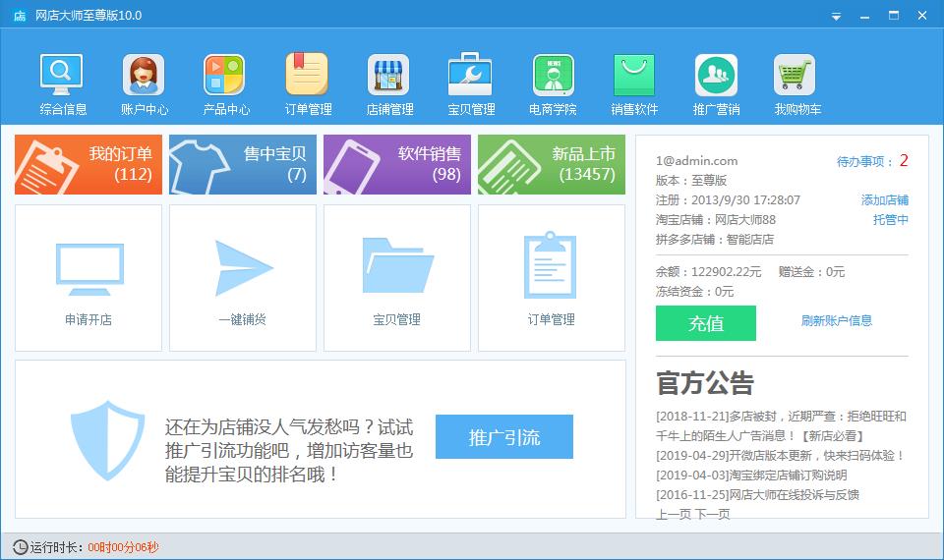Open the 申请开店 monitor tile

pyautogui.click(x=88, y=278)
